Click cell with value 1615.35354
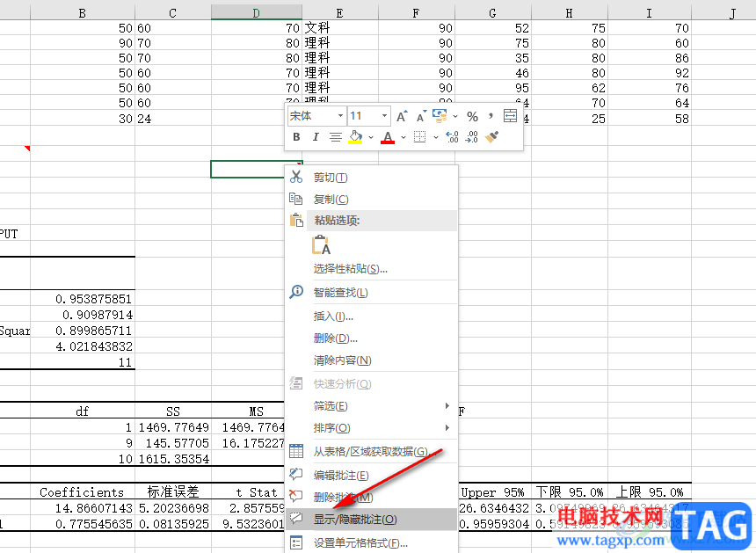The height and width of the screenshot is (553, 756). pos(173,459)
